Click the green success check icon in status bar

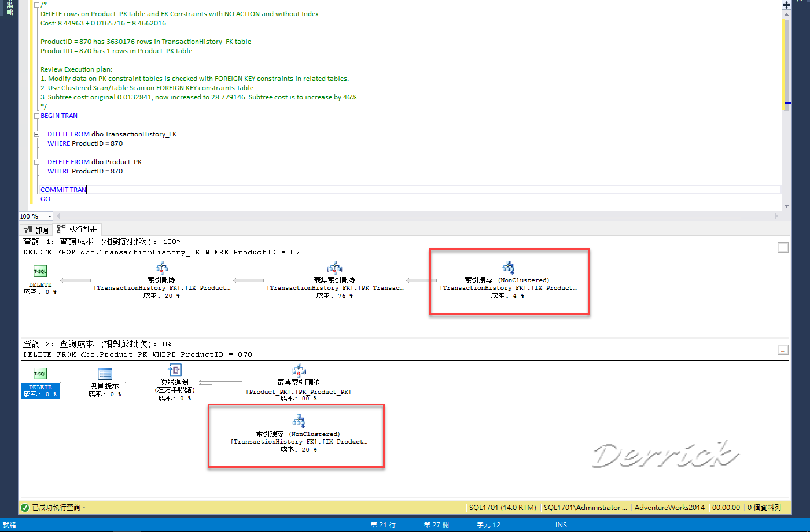25,507
